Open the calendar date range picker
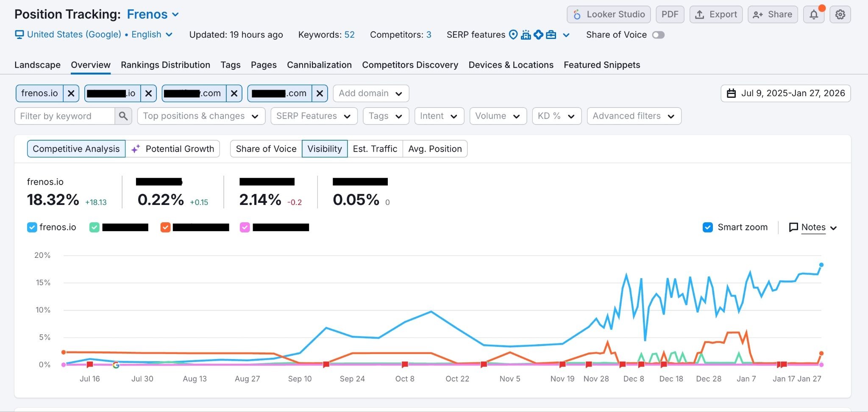Screen dimensions: 868x412 click(x=785, y=93)
